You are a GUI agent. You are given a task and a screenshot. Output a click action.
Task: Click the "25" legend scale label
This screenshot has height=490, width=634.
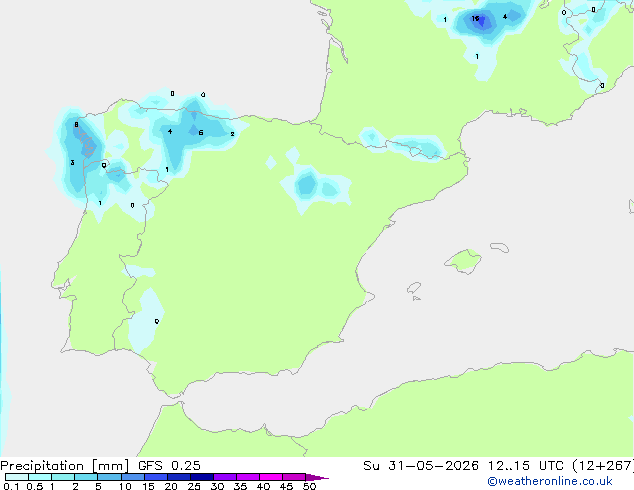[194, 486]
